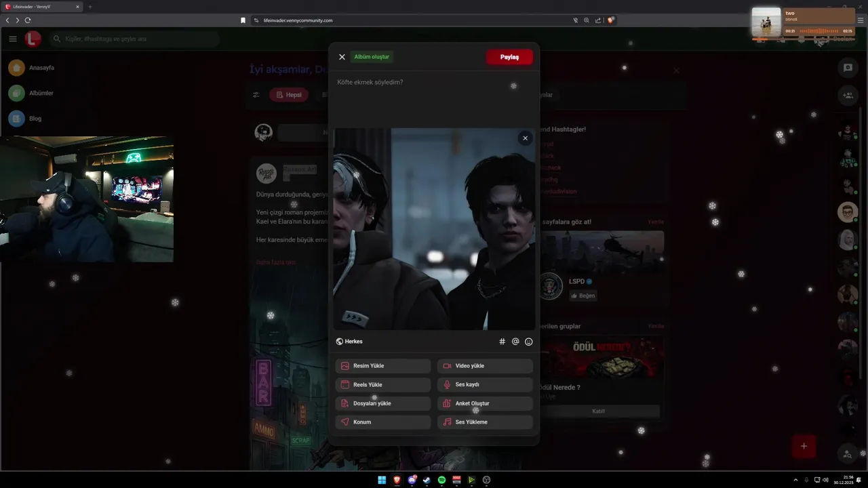Open OBS Studio from the taskbar

tap(486, 480)
